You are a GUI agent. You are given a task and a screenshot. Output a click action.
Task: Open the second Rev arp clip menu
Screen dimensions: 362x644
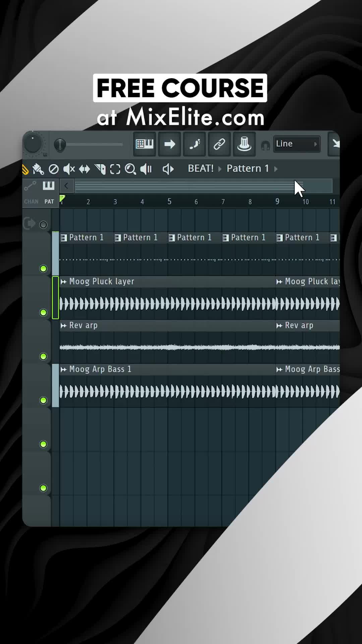[280, 326]
